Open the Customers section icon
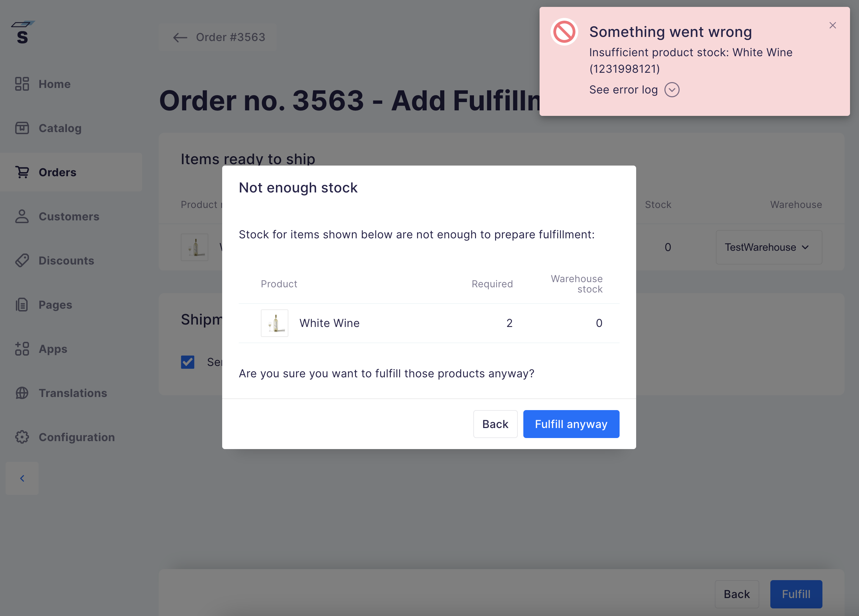 click(22, 216)
